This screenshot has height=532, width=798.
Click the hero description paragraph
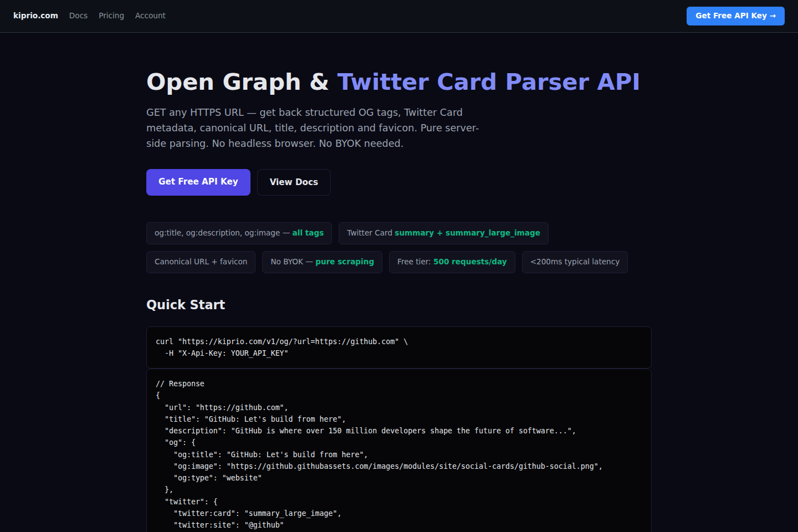(313, 128)
